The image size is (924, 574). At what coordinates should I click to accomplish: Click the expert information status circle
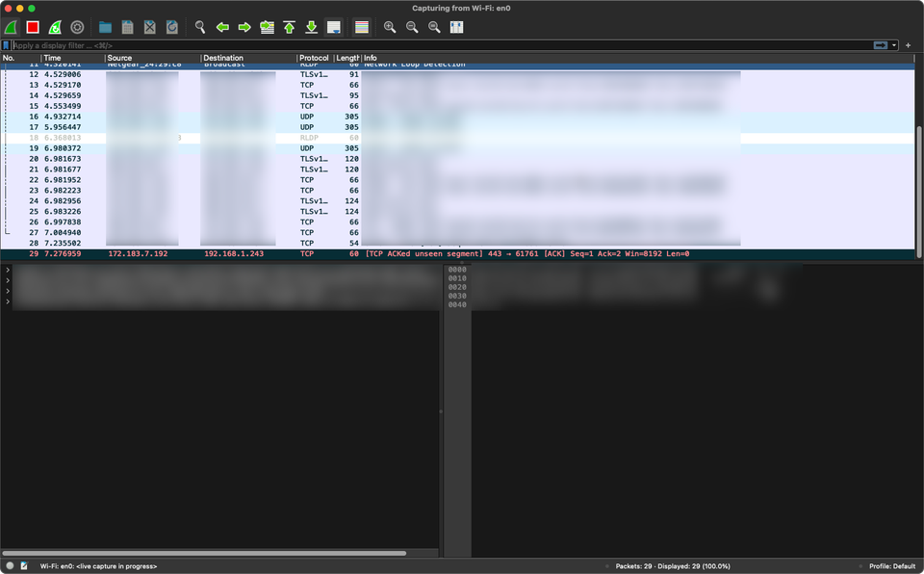(10, 565)
